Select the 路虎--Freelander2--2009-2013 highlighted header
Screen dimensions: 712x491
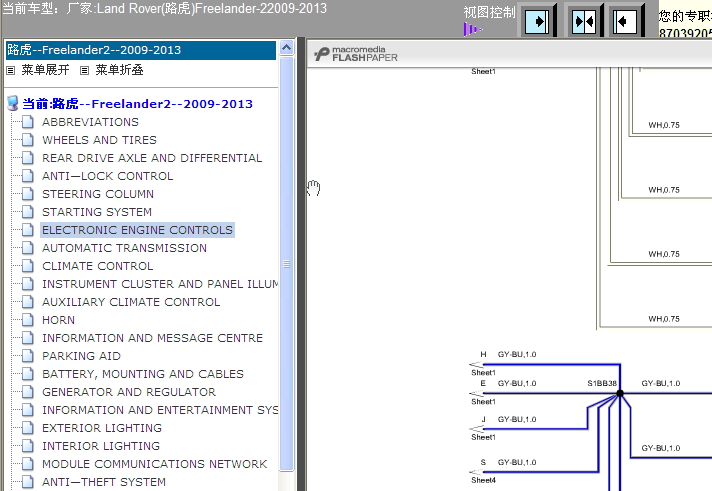tap(141, 50)
